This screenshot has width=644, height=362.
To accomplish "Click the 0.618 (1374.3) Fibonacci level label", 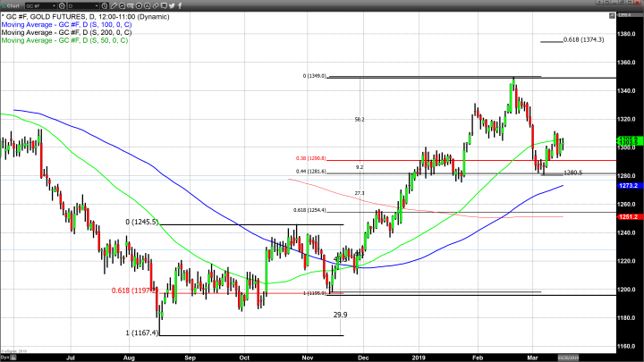I will click(585, 40).
